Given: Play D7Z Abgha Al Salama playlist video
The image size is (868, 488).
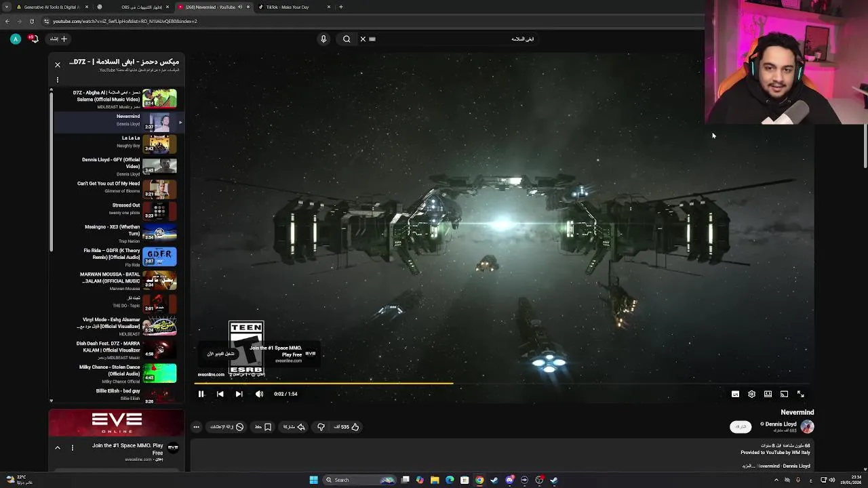Looking at the screenshot, I should click(117, 99).
